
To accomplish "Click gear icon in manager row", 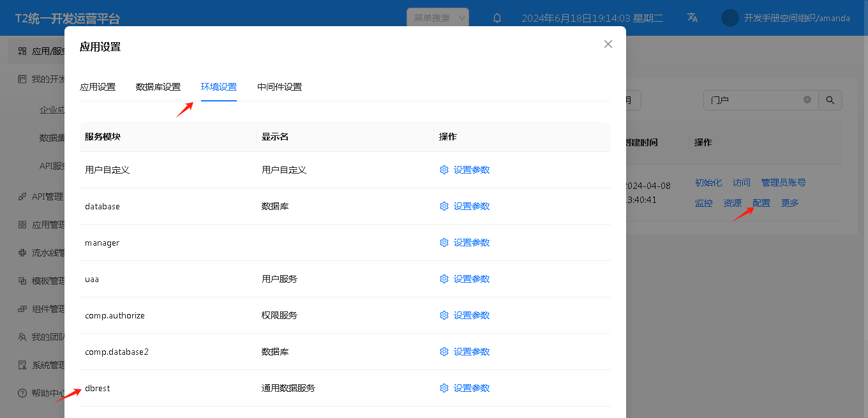I will click(444, 243).
